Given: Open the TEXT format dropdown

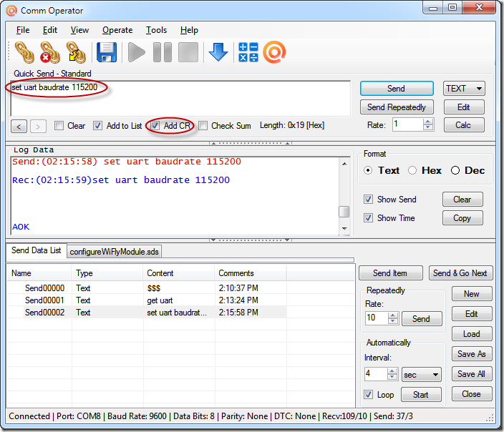Looking at the screenshot, I should tap(464, 88).
